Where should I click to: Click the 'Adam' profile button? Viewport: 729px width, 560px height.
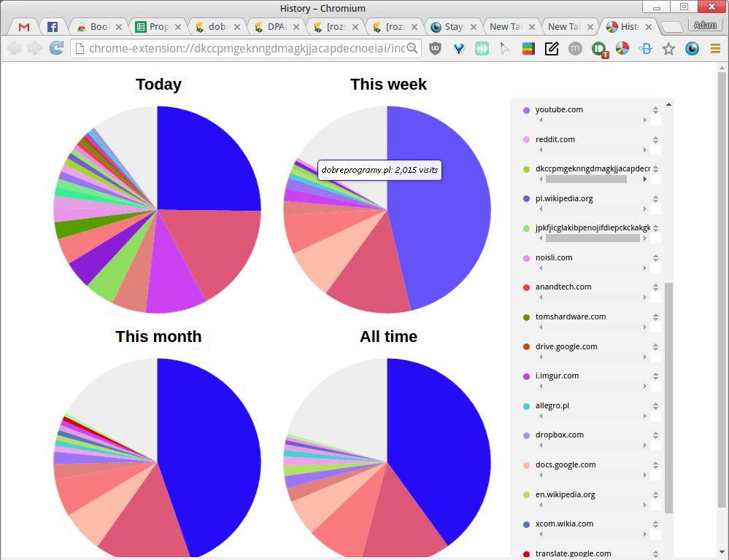coord(705,25)
